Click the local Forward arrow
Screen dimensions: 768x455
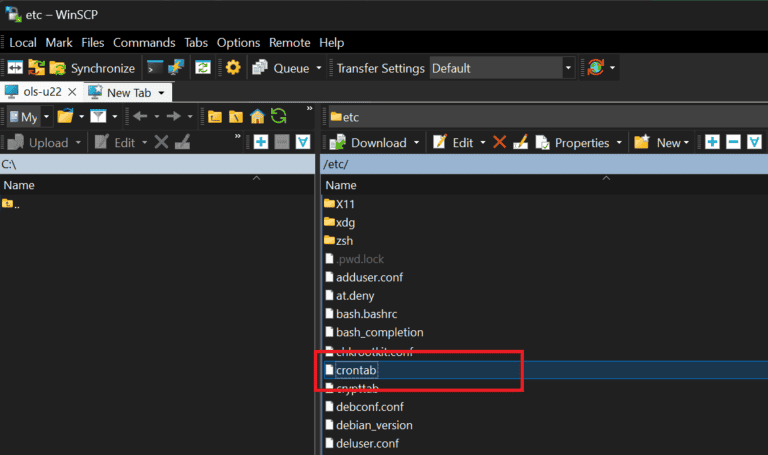click(x=173, y=117)
